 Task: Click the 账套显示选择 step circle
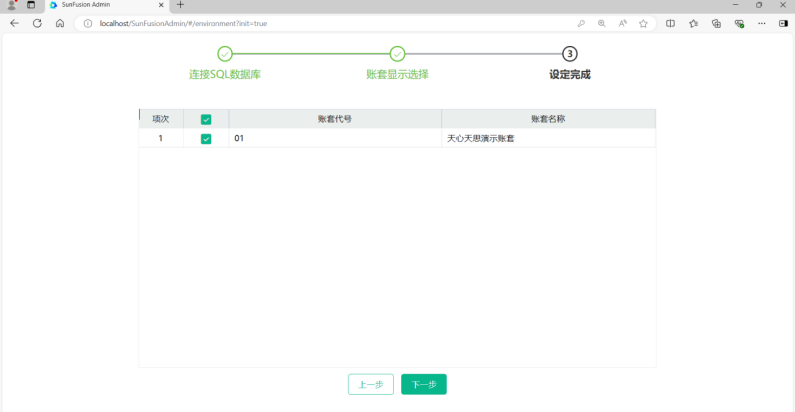pyautogui.click(x=398, y=54)
